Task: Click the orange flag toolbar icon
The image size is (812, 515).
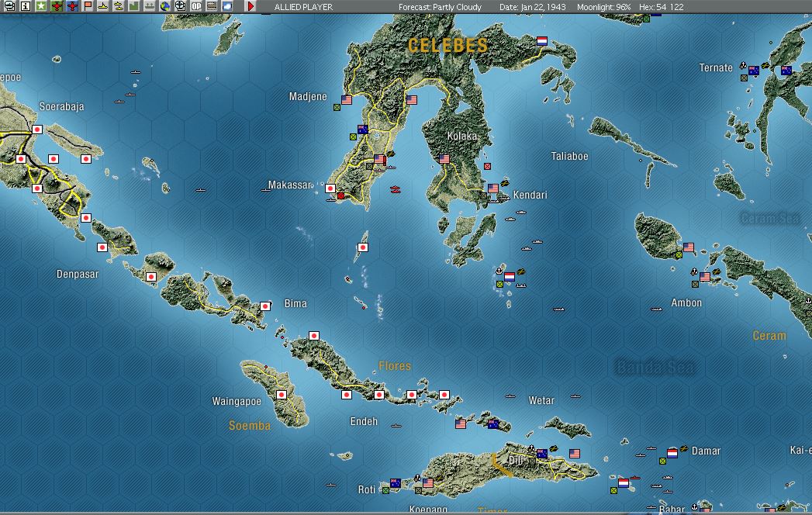Action: (x=88, y=6)
